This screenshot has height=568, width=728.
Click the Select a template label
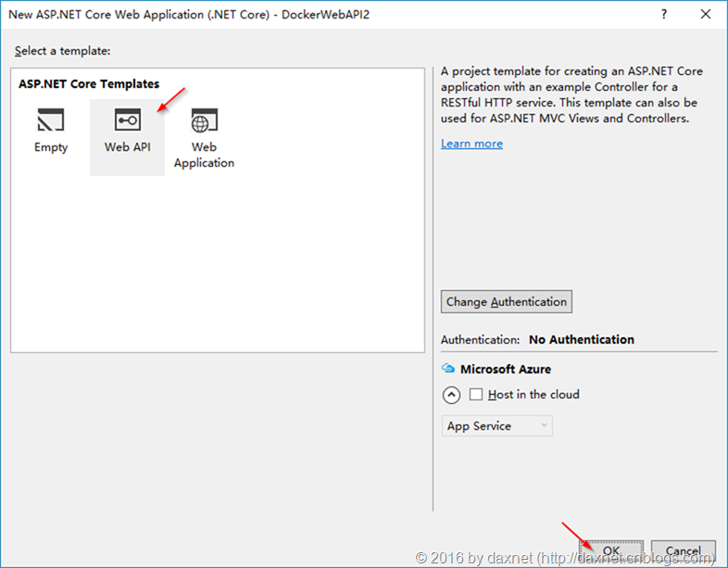click(x=62, y=51)
